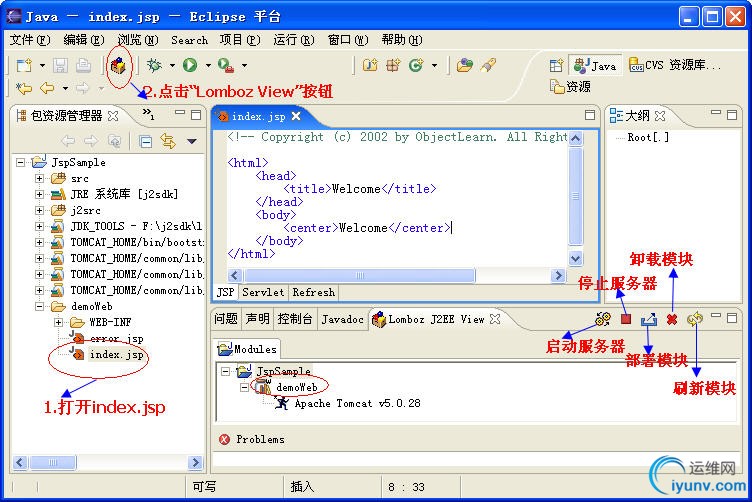The height and width of the screenshot is (502, 752).
Task: Click the Forward navigation arrow icon
Action: pos(82,88)
